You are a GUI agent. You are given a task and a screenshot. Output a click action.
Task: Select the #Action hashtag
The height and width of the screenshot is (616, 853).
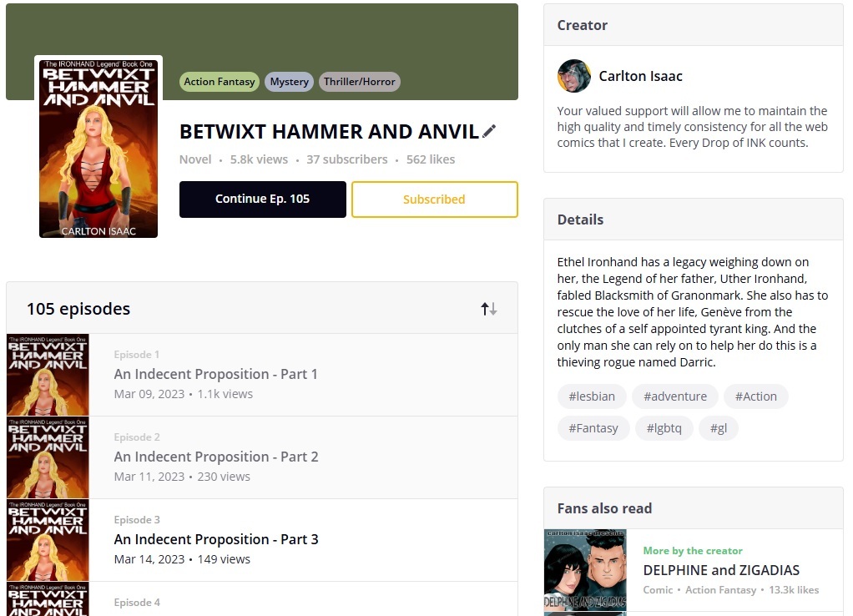(x=756, y=396)
